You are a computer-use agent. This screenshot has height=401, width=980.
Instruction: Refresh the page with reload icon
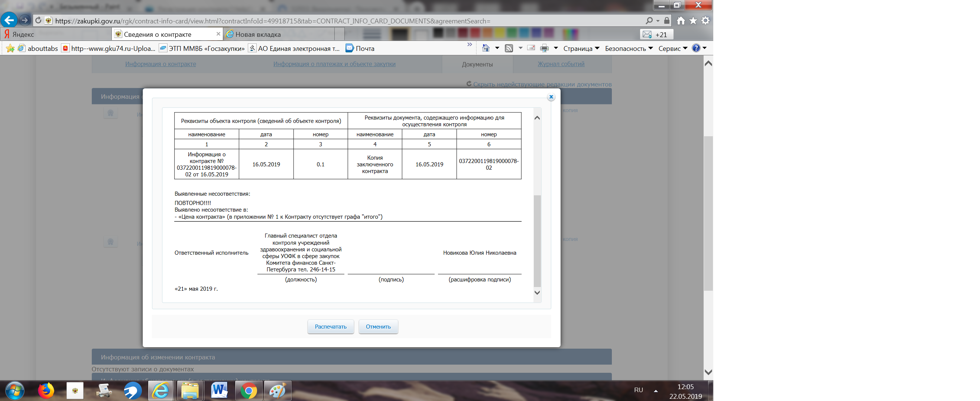[38, 20]
